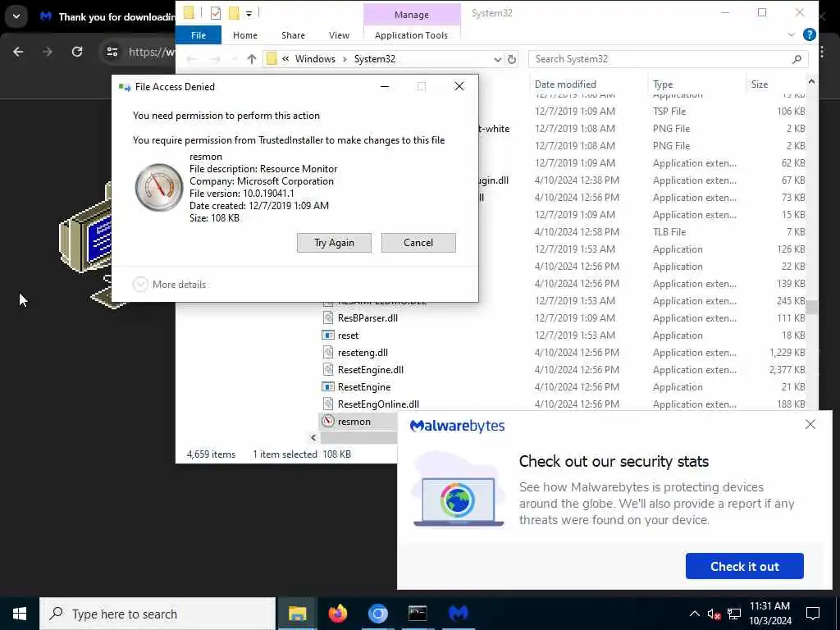Click the Properties quick access checkmark icon
840x630 pixels.
point(216,13)
